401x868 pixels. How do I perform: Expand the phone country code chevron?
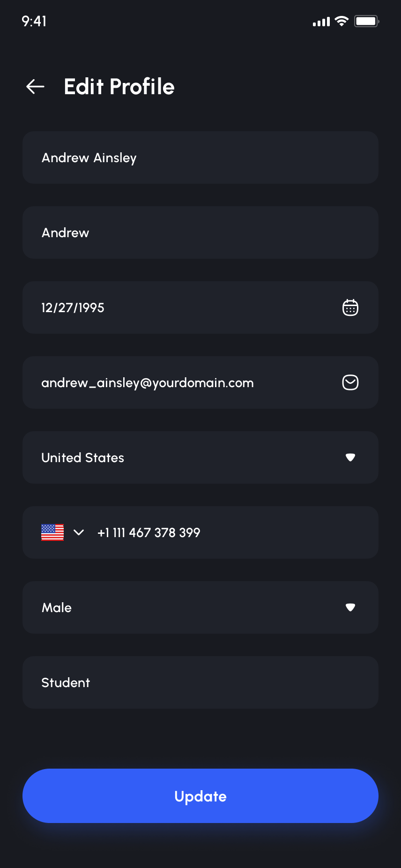click(79, 532)
